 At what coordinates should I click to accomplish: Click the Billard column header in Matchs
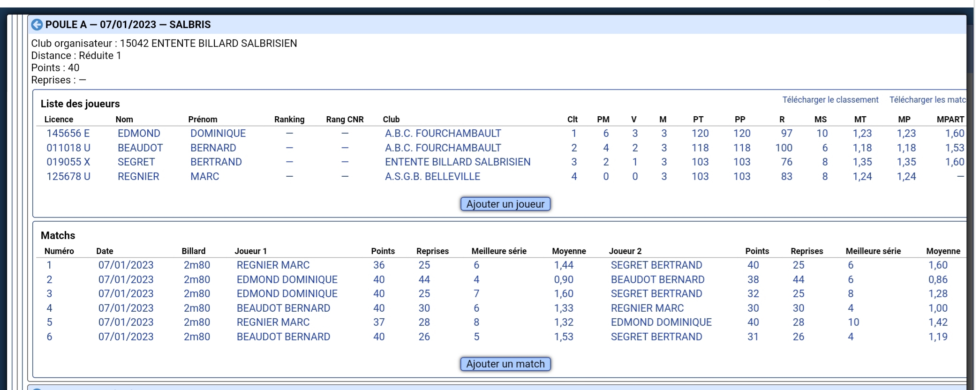click(194, 251)
